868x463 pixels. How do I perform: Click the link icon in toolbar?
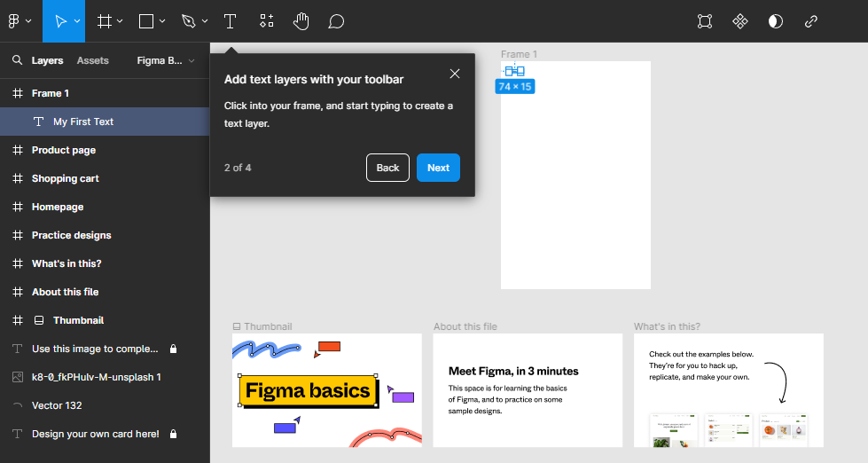[811, 21]
